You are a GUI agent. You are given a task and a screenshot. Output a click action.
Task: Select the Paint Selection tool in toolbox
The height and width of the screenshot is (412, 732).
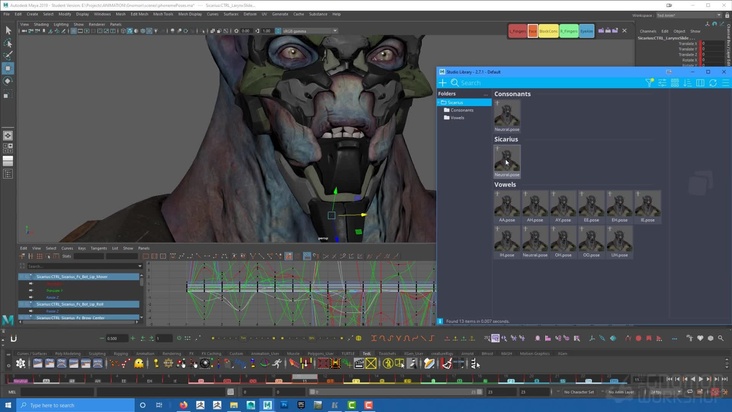pos(8,57)
